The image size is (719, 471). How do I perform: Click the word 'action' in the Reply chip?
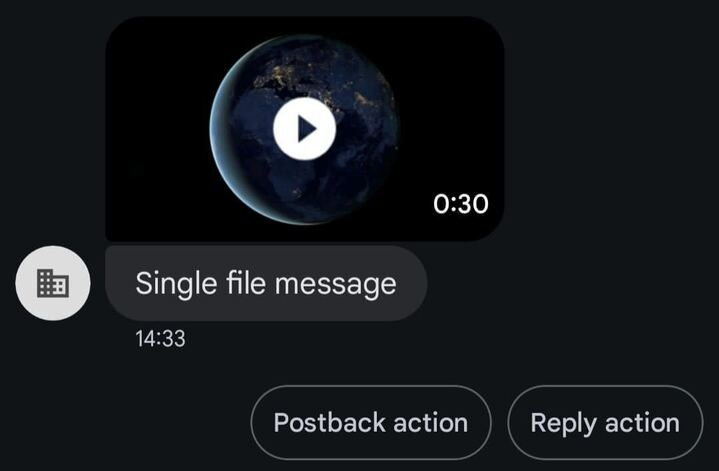pos(642,422)
